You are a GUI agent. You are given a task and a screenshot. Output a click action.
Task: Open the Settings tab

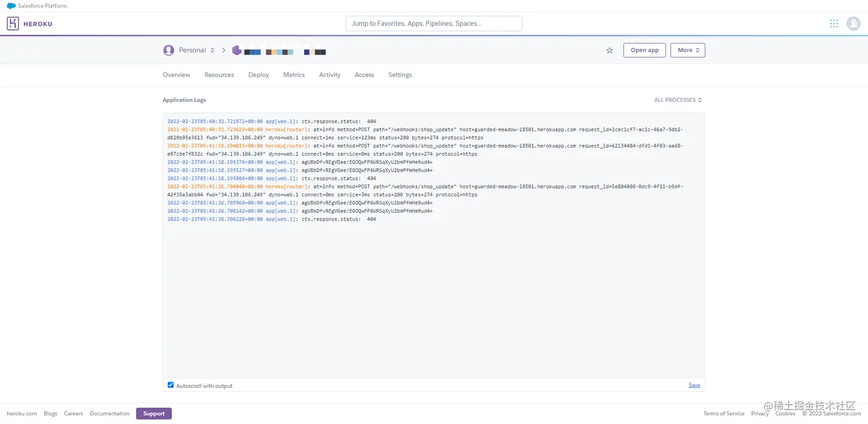(400, 75)
